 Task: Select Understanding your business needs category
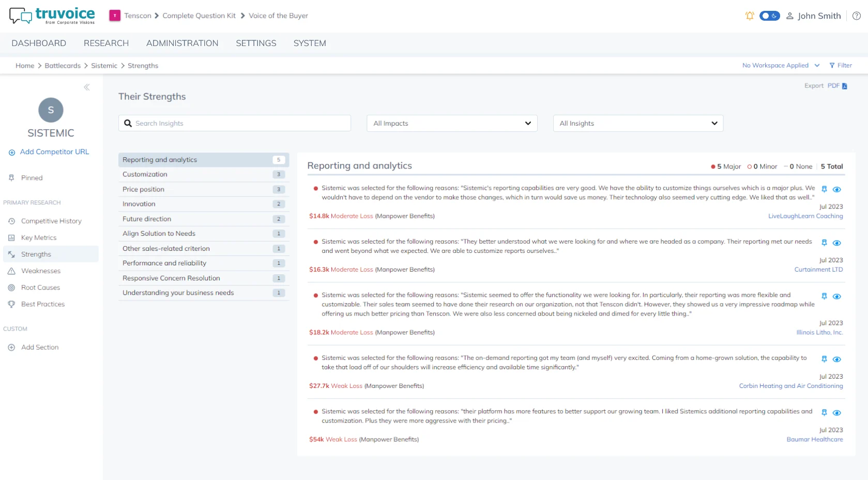(204, 292)
